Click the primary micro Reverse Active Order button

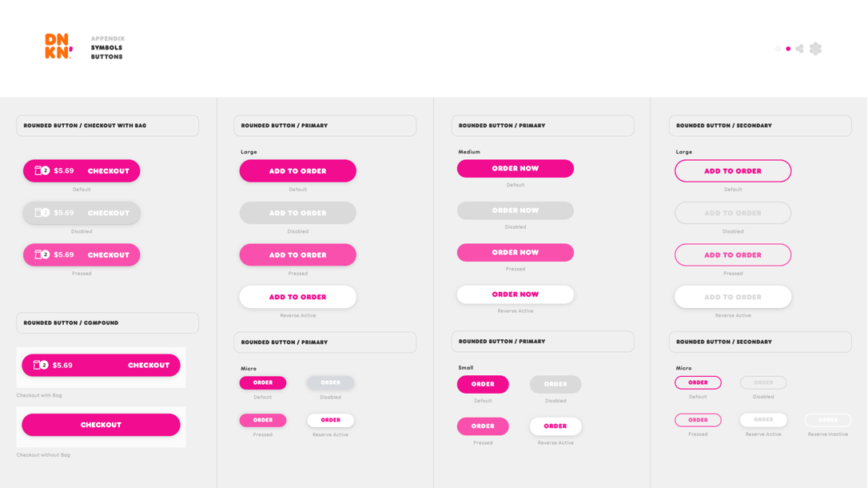click(330, 420)
